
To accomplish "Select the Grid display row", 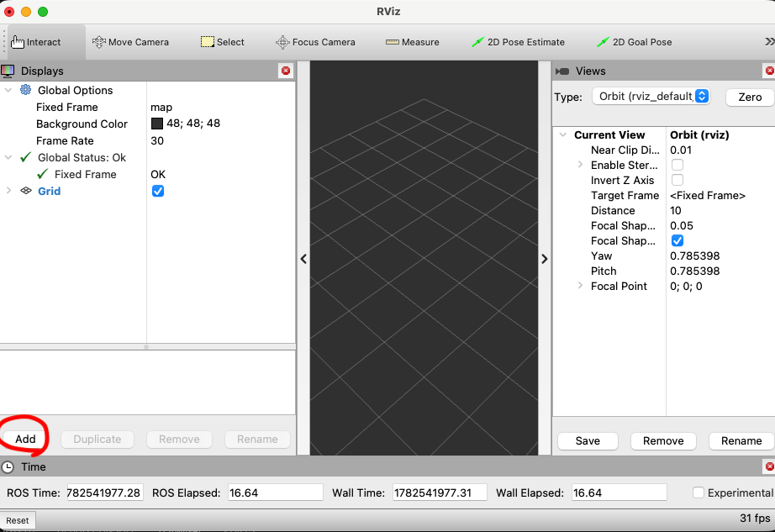I will [x=148, y=191].
